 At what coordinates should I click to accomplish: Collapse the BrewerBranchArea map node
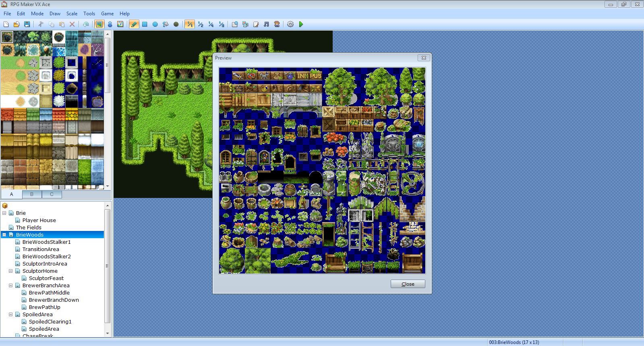click(11, 285)
